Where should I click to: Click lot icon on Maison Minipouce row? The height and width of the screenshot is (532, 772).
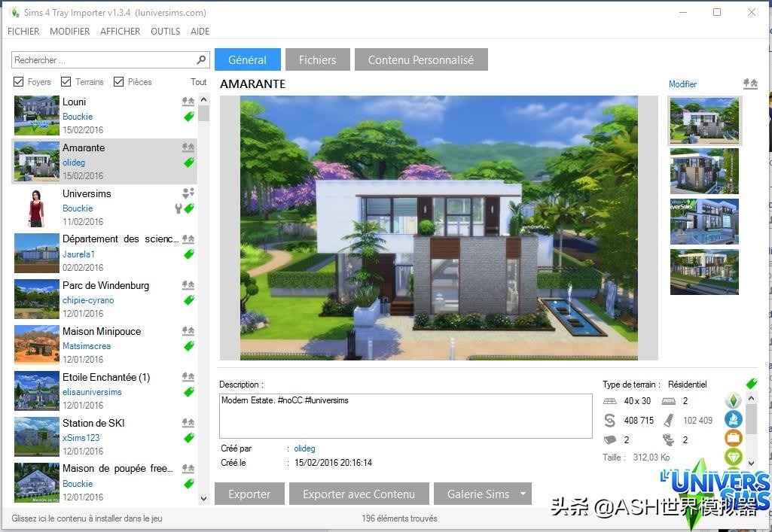[188, 331]
